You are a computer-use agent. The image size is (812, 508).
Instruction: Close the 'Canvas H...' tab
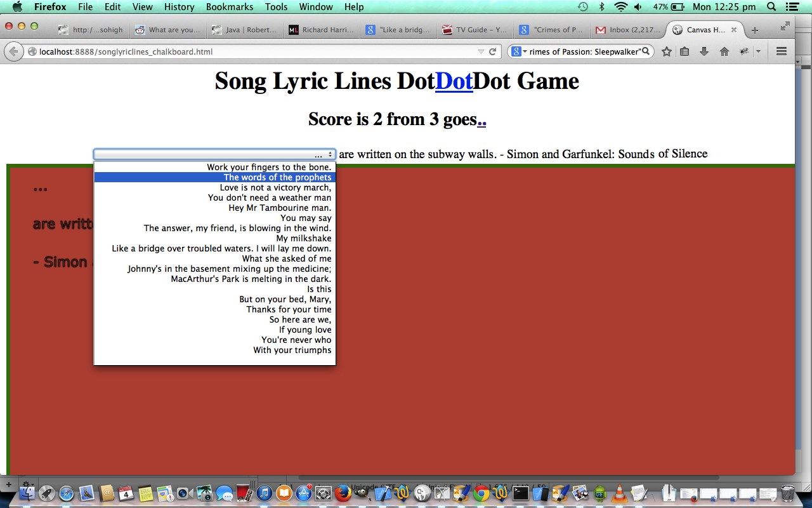click(734, 30)
